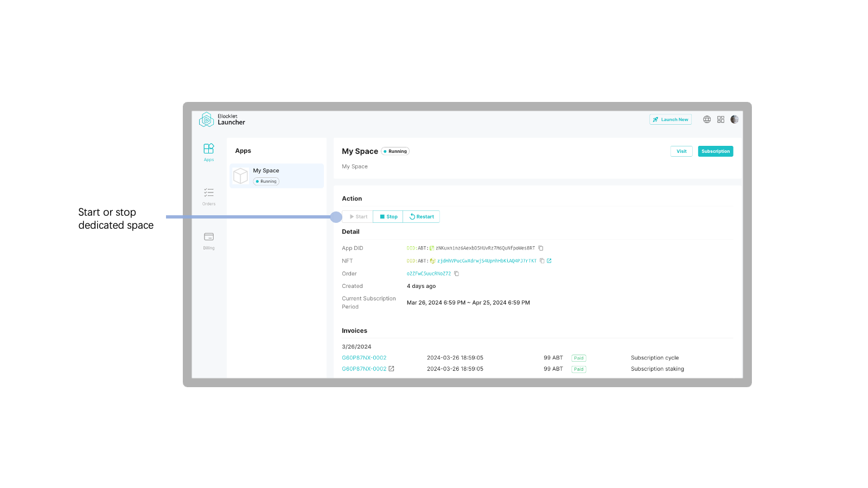Select My Space in the Apps list
The width and height of the screenshot is (868, 488).
point(277,176)
